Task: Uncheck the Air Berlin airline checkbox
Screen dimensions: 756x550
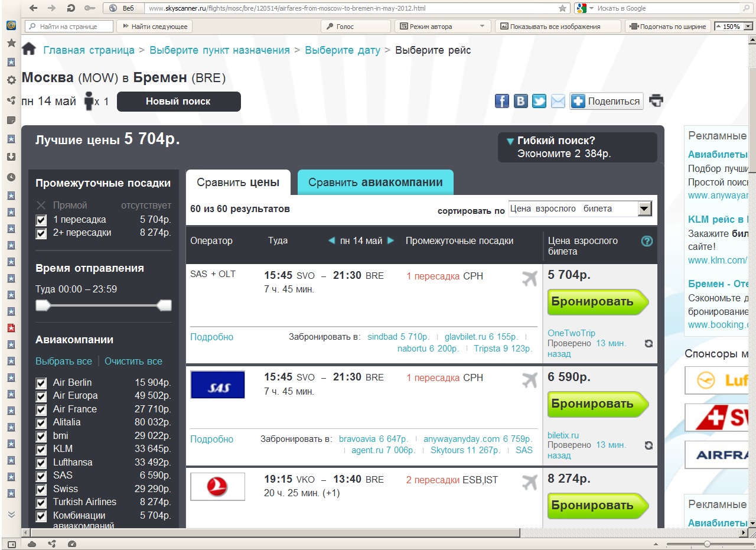Action: click(x=41, y=383)
